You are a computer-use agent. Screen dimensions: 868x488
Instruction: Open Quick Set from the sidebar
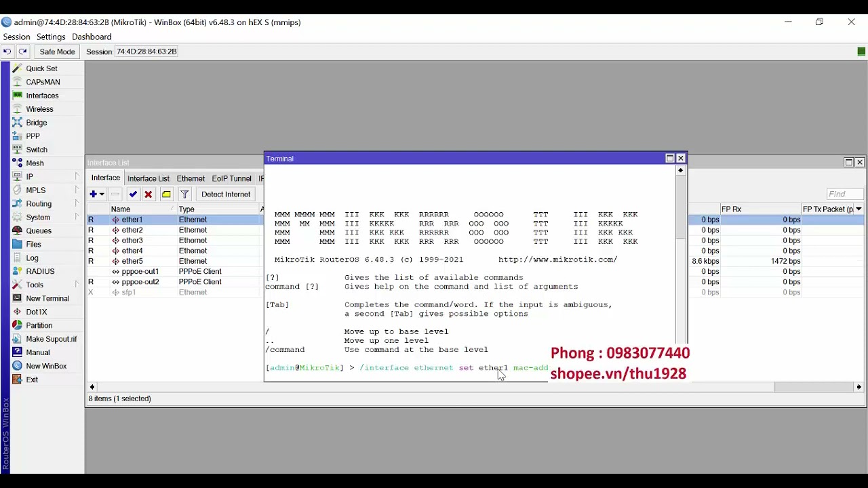pyautogui.click(x=41, y=68)
